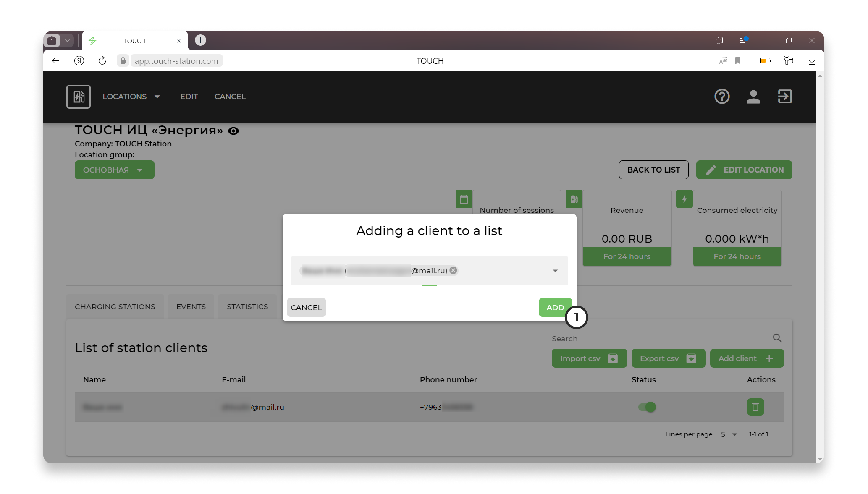868x494 pixels.
Task: Close the TOUCH browser tab
Action: coord(179,41)
